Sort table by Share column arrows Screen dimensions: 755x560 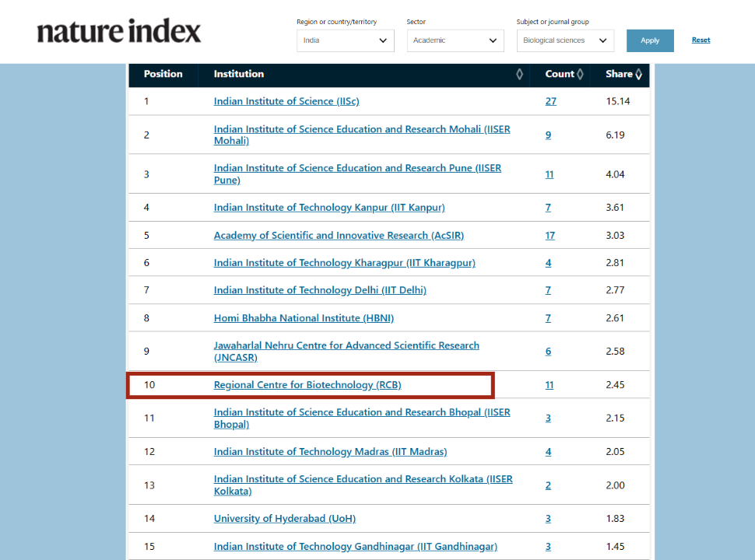click(x=638, y=75)
